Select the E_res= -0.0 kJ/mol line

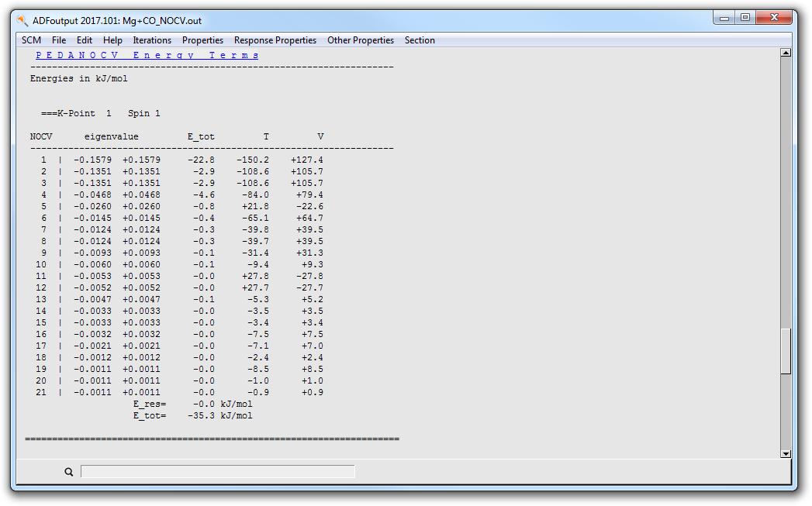click(192, 404)
